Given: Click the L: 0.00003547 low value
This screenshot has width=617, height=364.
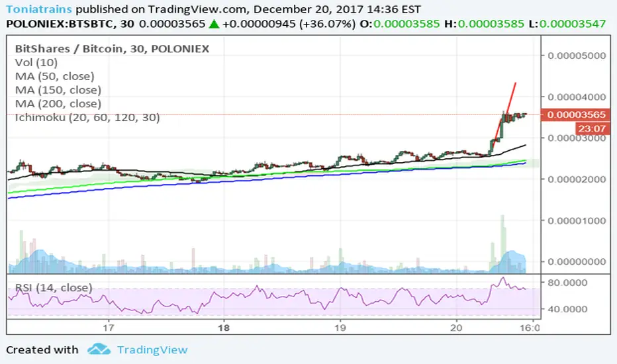Looking at the screenshot, I should pyautogui.click(x=567, y=24).
